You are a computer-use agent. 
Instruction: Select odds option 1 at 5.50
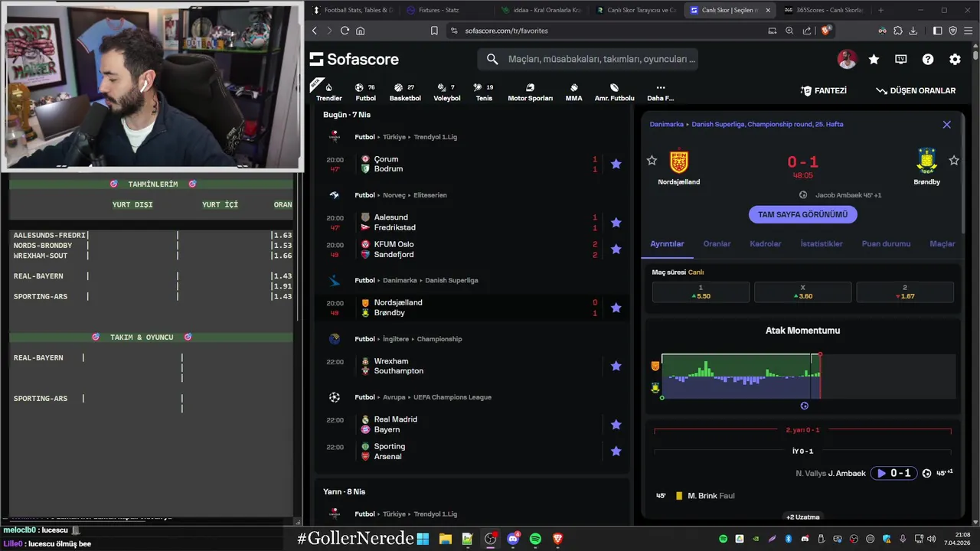pos(701,292)
